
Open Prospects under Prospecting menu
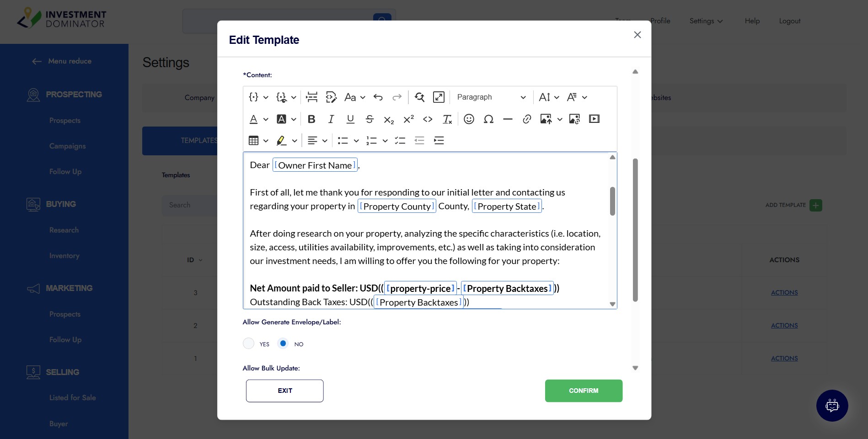[x=65, y=121]
